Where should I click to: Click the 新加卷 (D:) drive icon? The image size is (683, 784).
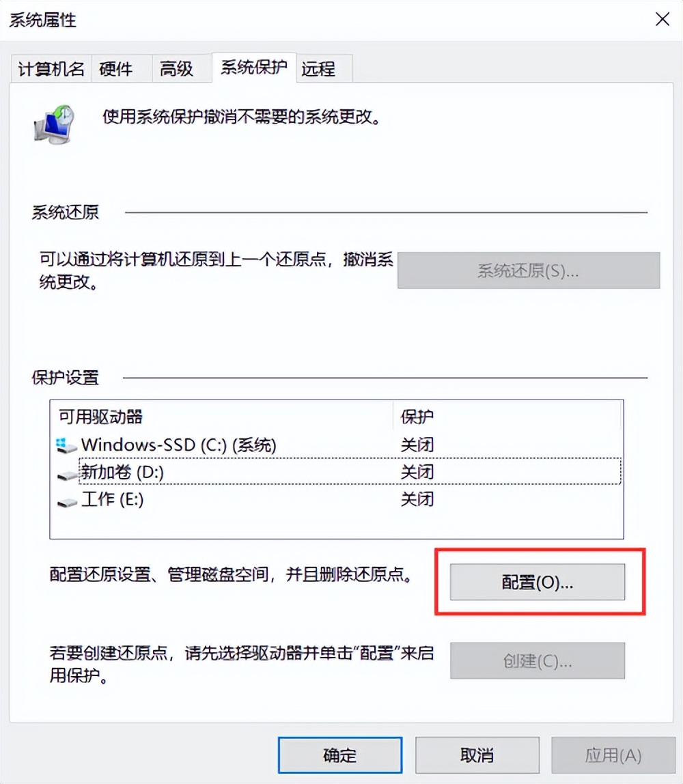pyautogui.click(x=66, y=473)
